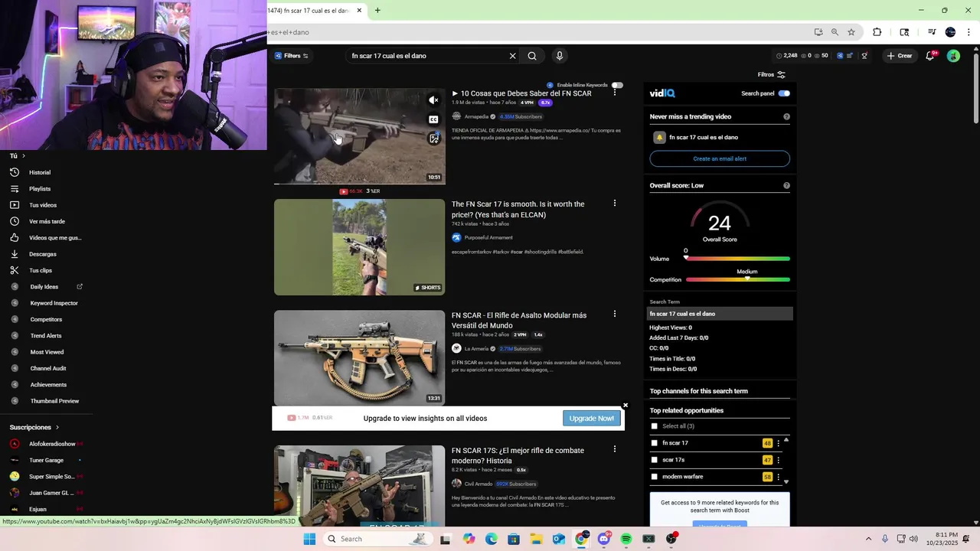
Task: Open a new browser tab
Action: point(377,11)
